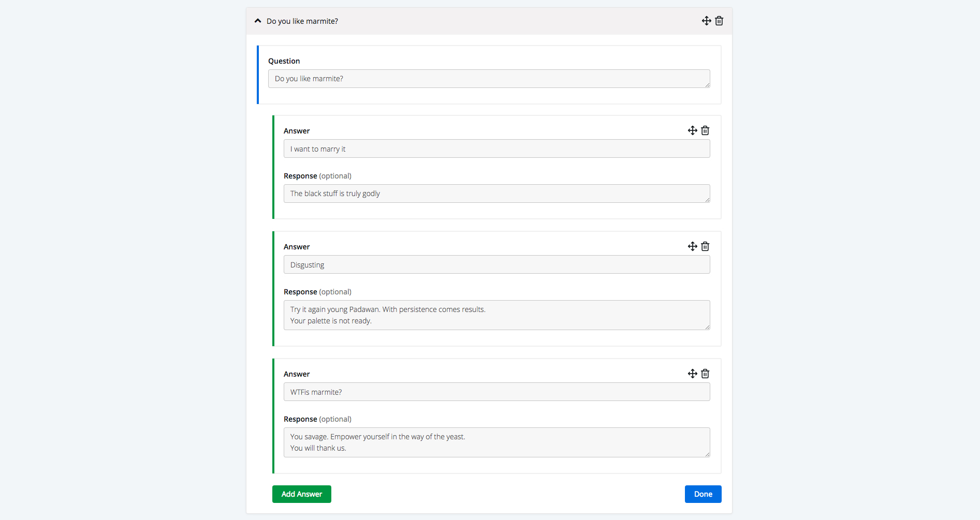The width and height of the screenshot is (980, 520).
Task: Delete the 'WTFis marmite?' answer
Action: pyautogui.click(x=705, y=374)
